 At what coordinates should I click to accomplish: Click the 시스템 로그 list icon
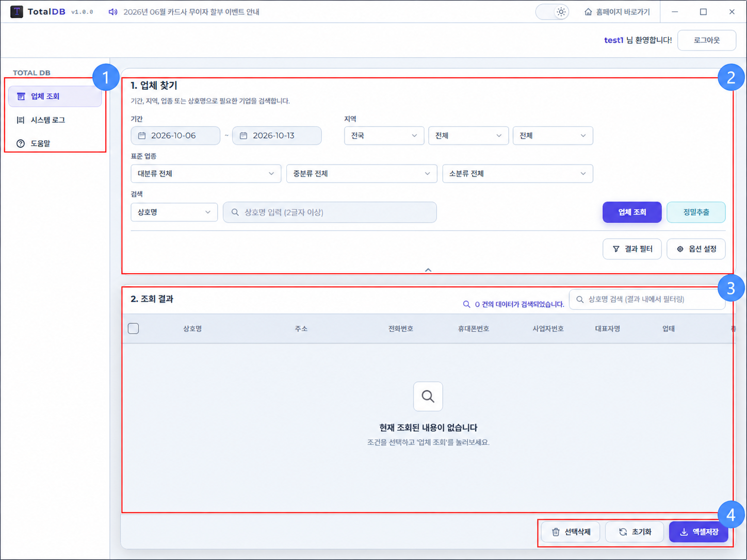21,120
